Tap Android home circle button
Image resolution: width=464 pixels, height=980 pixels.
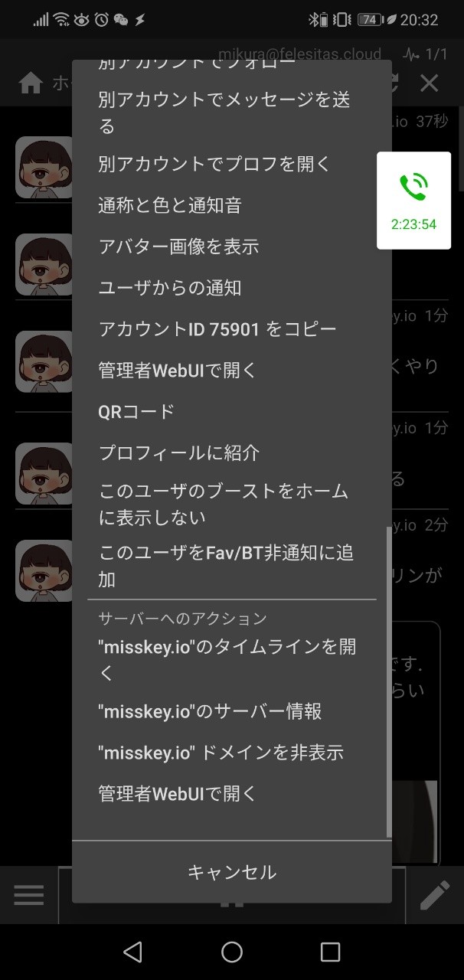[232, 952]
